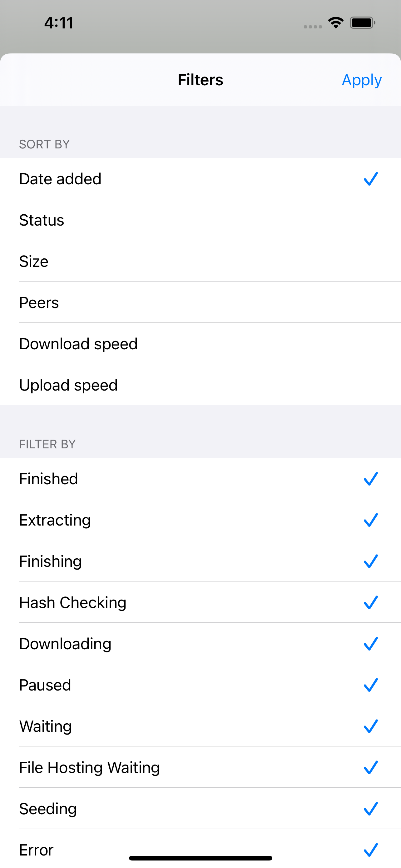Sort torrents by Size
401x868 pixels.
[200, 261]
